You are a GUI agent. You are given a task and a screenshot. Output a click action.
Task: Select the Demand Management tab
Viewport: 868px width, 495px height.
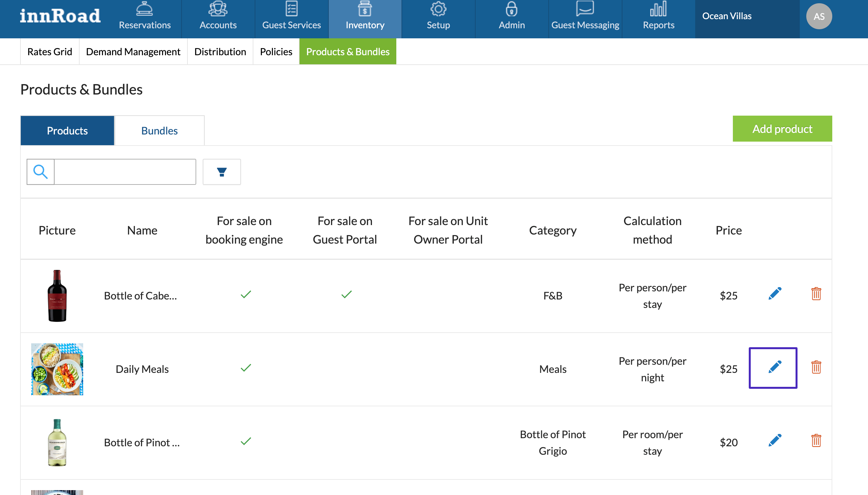133,52
